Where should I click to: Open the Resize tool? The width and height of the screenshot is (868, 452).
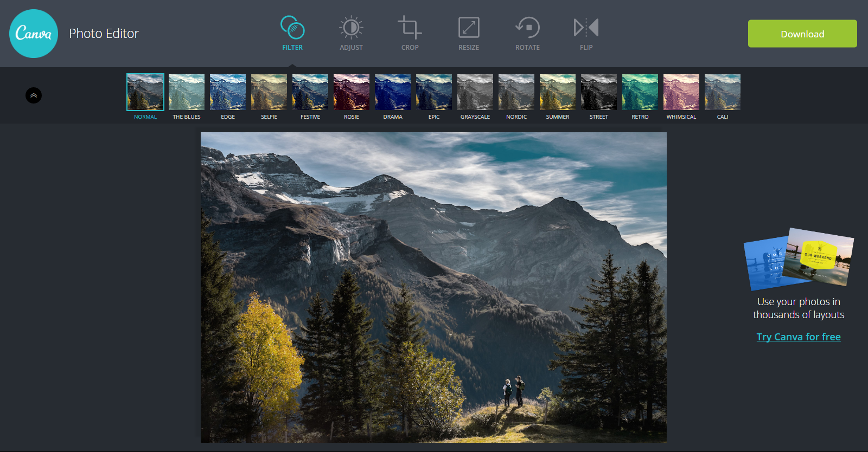[x=469, y=34]
